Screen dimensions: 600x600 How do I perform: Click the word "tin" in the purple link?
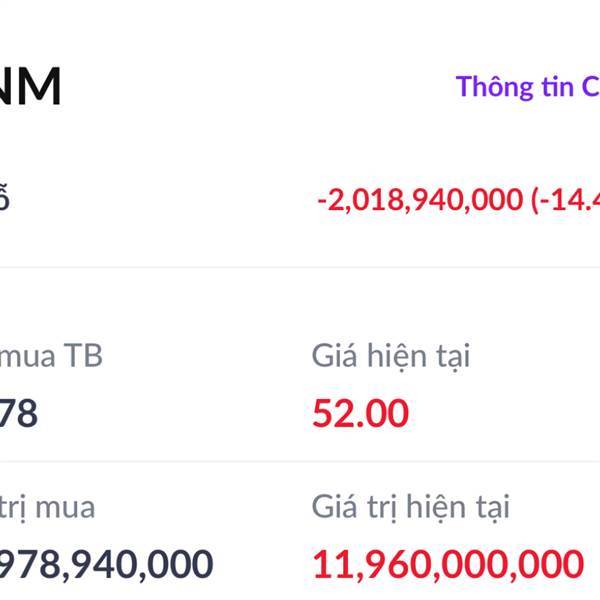pos(556,87)
